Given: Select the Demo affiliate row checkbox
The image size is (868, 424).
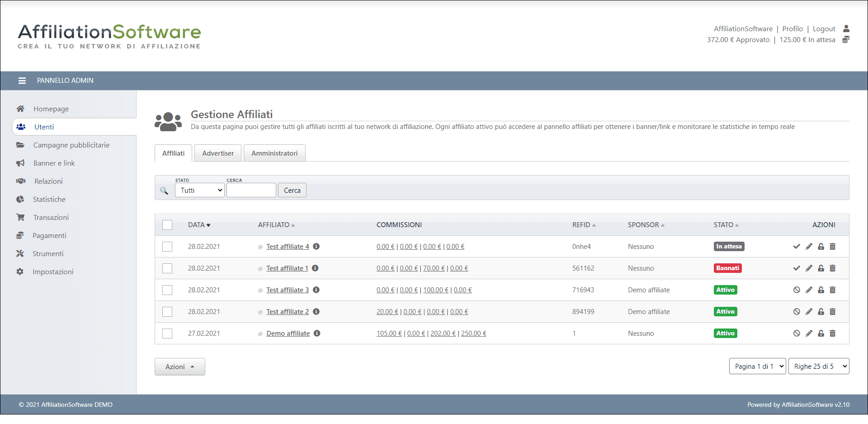Looking at the screenshot, I should [167, 333].
